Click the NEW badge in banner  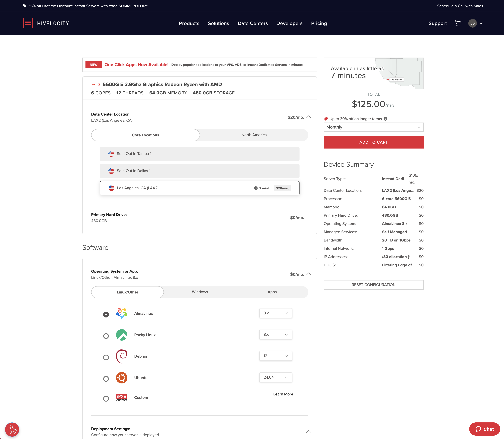[x=93, y=65]
